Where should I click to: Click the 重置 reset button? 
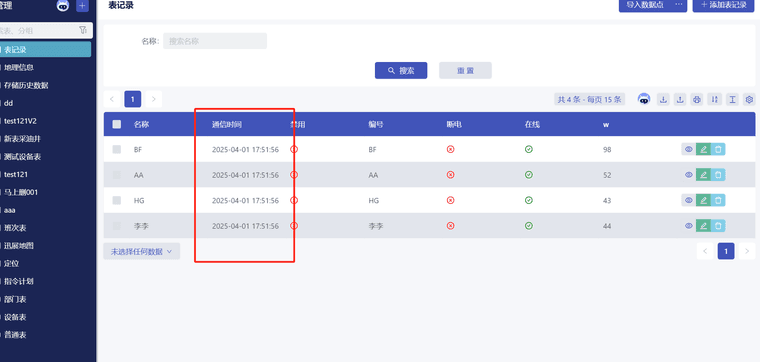tap(465, 70)
